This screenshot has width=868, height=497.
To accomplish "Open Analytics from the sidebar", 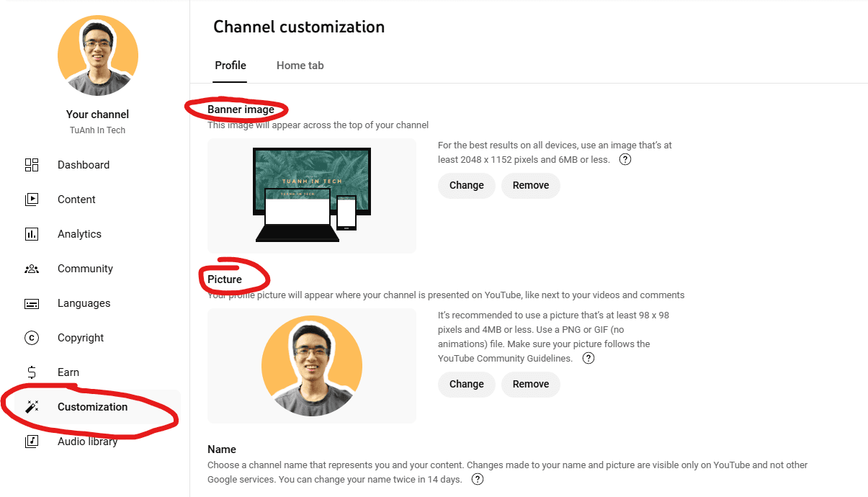I will (x=32, y=233).
